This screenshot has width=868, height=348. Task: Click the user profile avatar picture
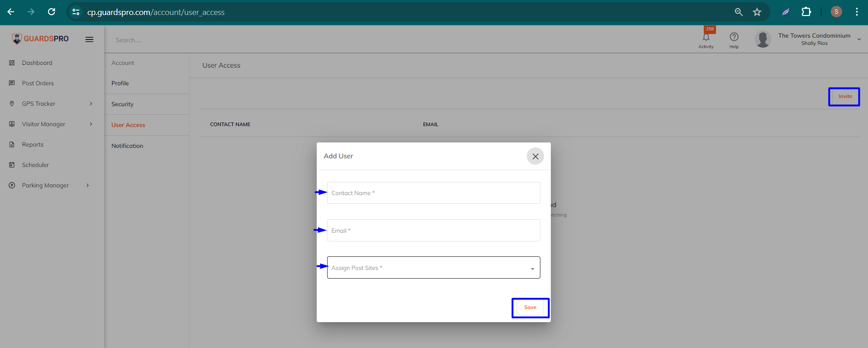(x=763, y=39)
